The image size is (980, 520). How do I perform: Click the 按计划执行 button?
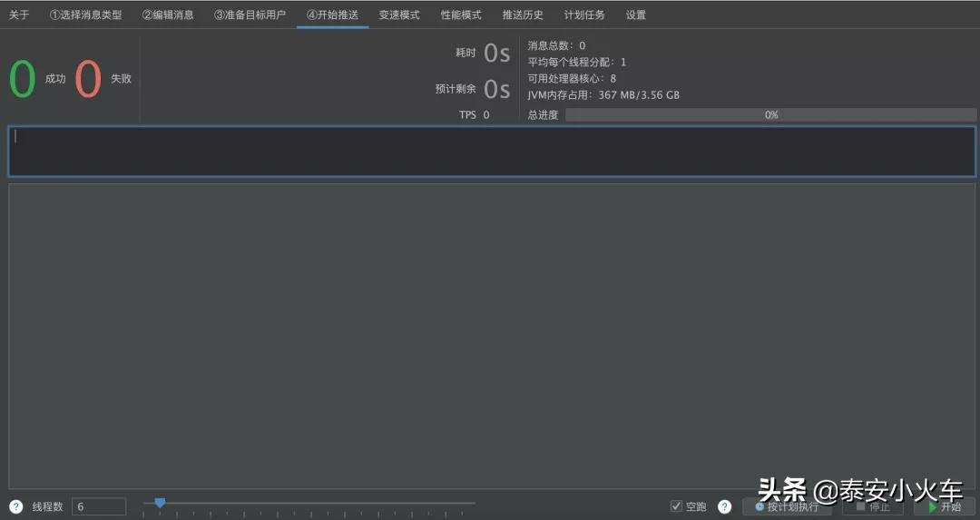tap(787, 506)
